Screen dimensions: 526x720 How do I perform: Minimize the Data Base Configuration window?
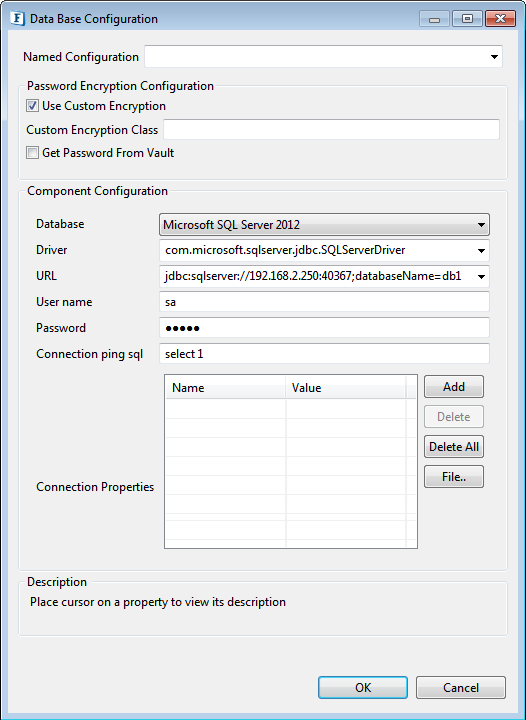click(x=434, y=19)
